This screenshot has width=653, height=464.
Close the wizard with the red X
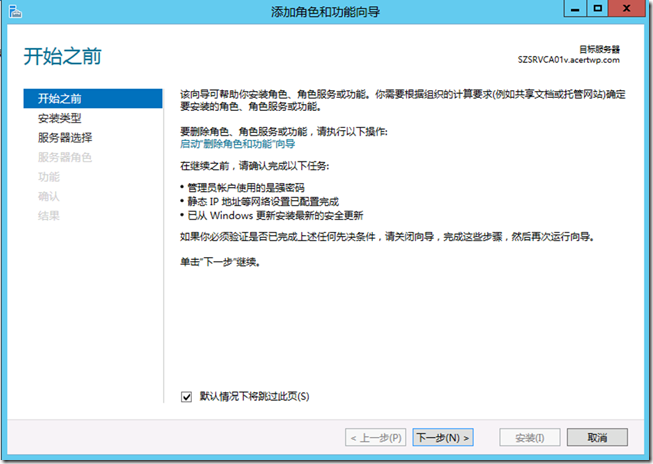pyautogui.click(x=627, y=8)
